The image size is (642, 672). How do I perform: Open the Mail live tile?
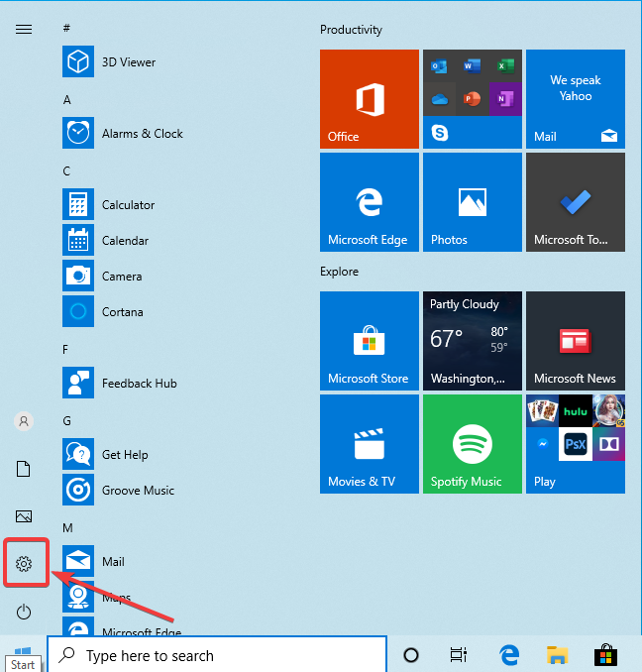576,99
